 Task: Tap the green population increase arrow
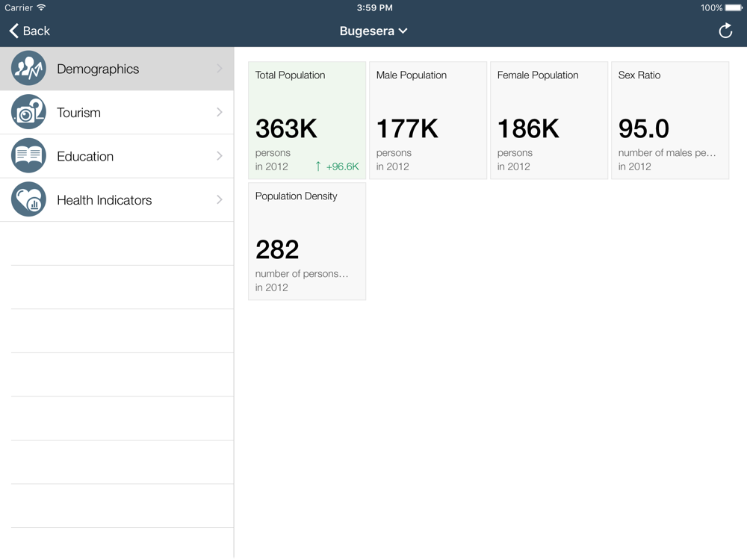click(x=318, y=167)
